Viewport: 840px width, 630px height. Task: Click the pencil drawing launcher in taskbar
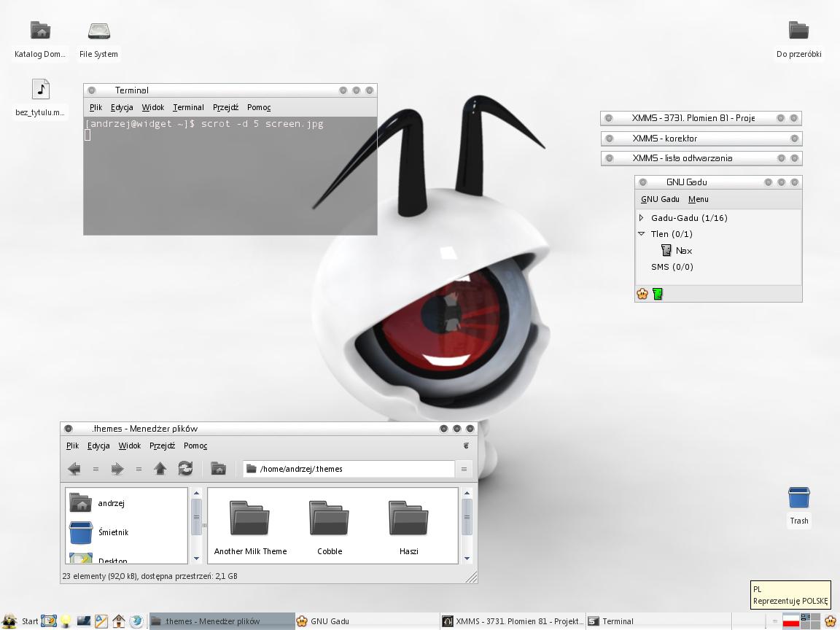pyautogui.click(x=101, y=621)
